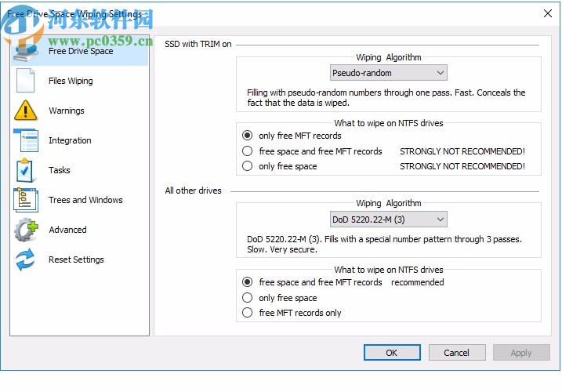The image size is (562, 392).
Task: Click the OK button
Action: (392, 353)
